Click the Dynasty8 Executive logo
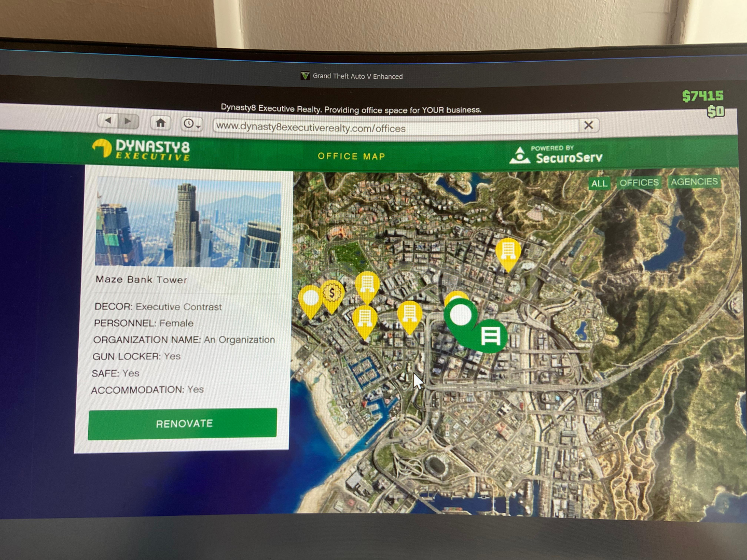This screenshot has width=747, height=560. coord(141,149)
